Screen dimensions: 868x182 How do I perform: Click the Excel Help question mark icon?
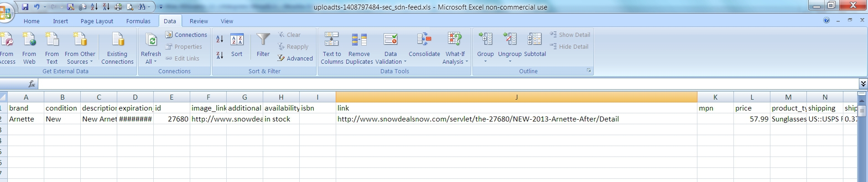coord(826,20)
